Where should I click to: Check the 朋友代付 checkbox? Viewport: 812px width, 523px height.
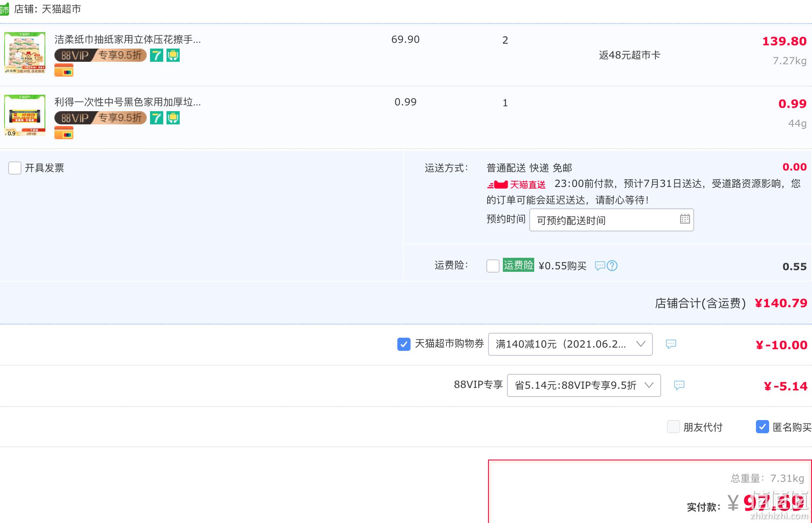(x=674, y=427)
